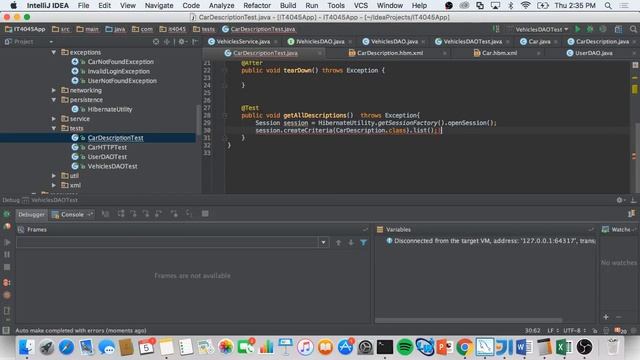The image size is (640, 360).
Task: Force step into icon in debugger toolbar
Action: point(145,214)
